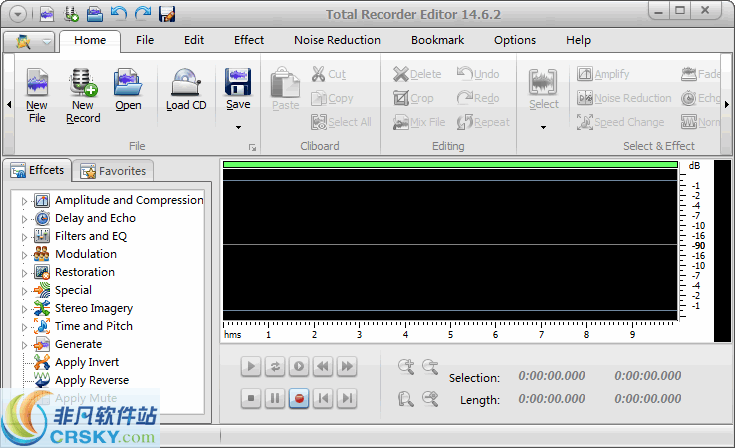Open the Save dropdown arrow
The image size is (735, 448).
pyautogui.click(x=238, y=127)
